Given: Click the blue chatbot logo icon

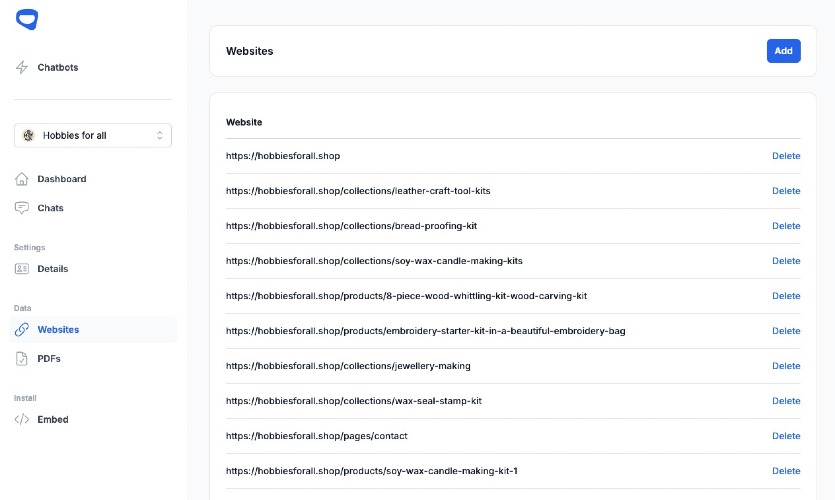Looking at the screenshot, I should click(27, 19).
